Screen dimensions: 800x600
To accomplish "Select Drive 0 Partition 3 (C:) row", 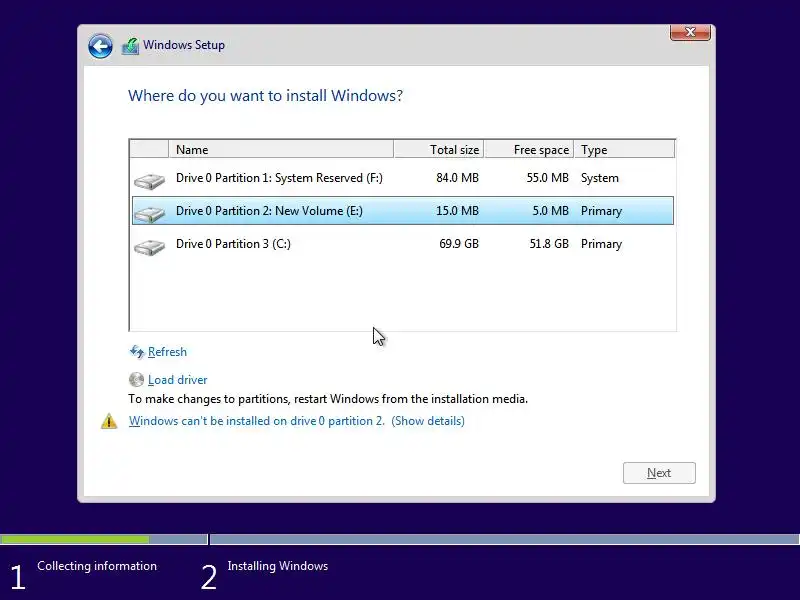I will coord(403,244).
